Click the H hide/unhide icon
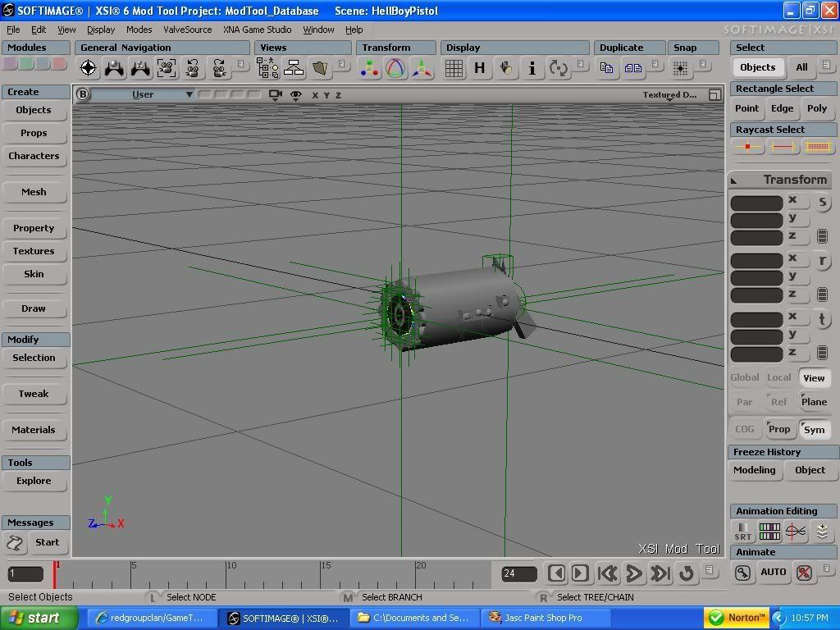Screen dimensions: 840x630 click(479, 68)
